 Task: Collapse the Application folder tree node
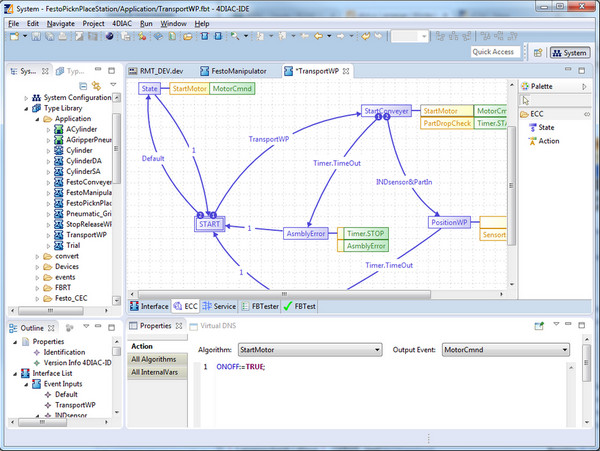(34, 119)
